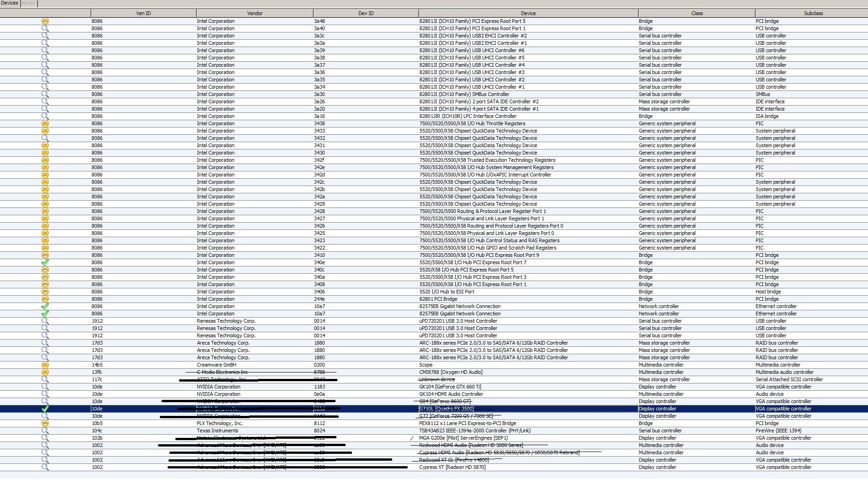The width and height of the screenshot is (868, 484).
Task: Click the smiley icon for PCI Express Root Port 9
Action: tap(45, 255)
